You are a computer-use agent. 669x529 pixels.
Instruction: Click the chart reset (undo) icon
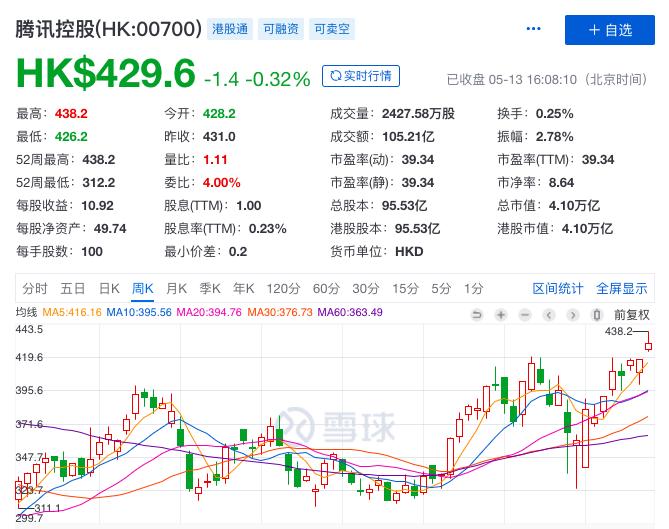477,315
